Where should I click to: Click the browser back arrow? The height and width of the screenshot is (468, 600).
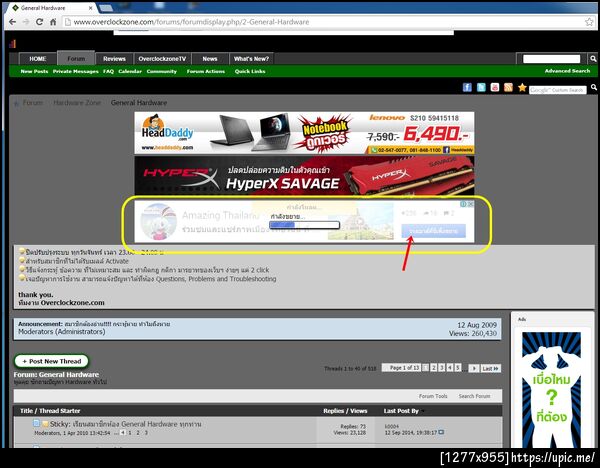coord(12,22)
